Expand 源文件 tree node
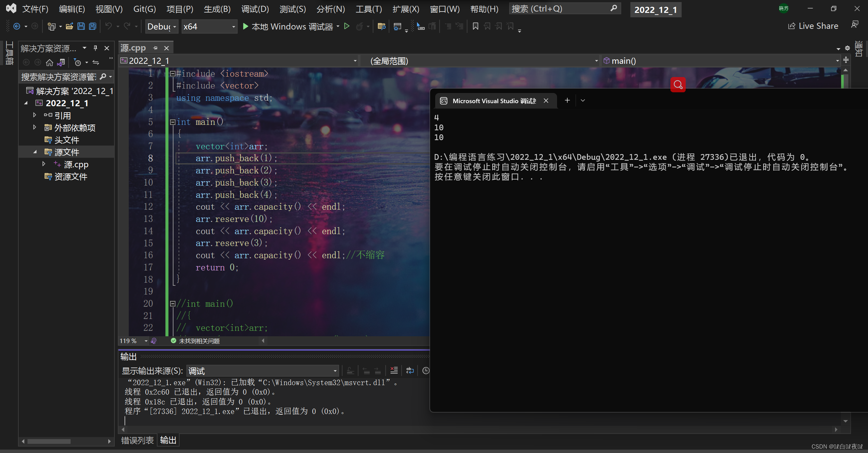This screenshot has width=868, height=453. pos(36,152)
